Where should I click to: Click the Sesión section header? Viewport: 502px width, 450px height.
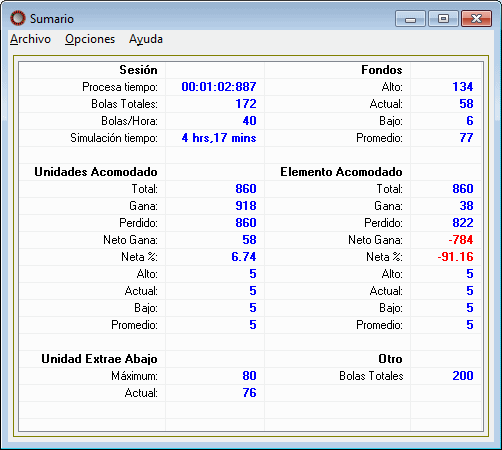(x=138, y=70)
